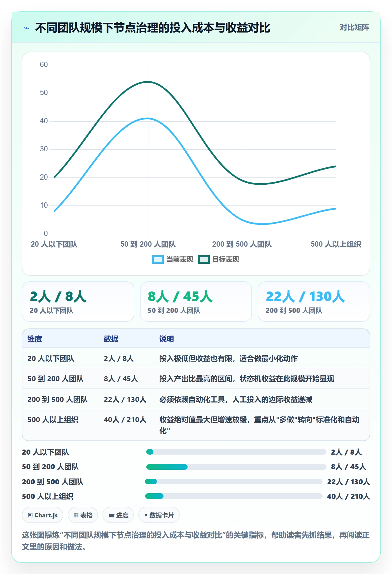Click the 50 到 200 人团队 x-axis label

pyautogui.click(x=148, y=244)
